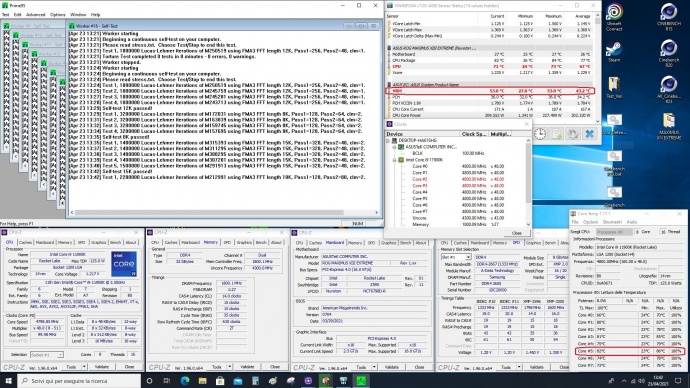
Task: Select the Bench tab in CPU-Z Memory window
Action: pyautogui.click(x=261, y=242)
